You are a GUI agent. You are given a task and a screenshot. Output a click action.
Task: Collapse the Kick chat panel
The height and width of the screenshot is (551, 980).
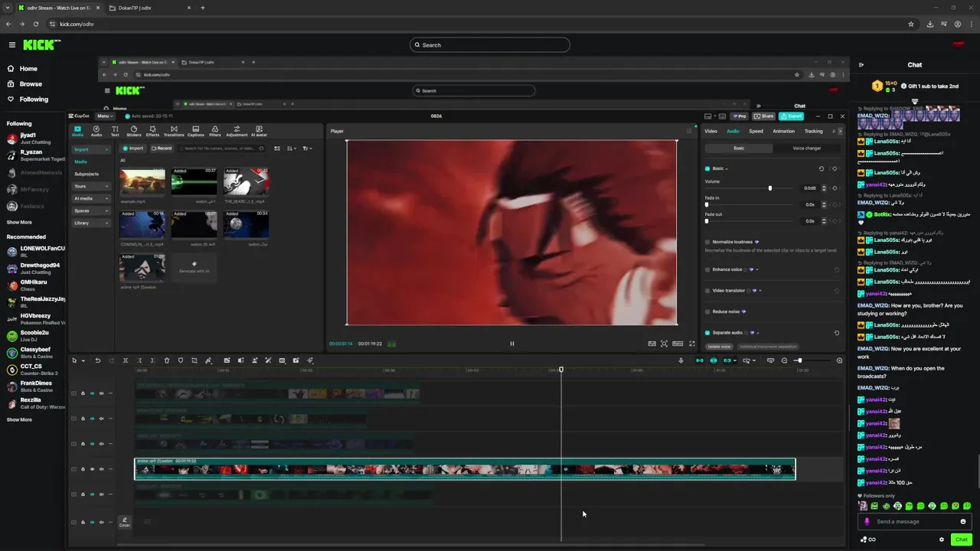861,65
